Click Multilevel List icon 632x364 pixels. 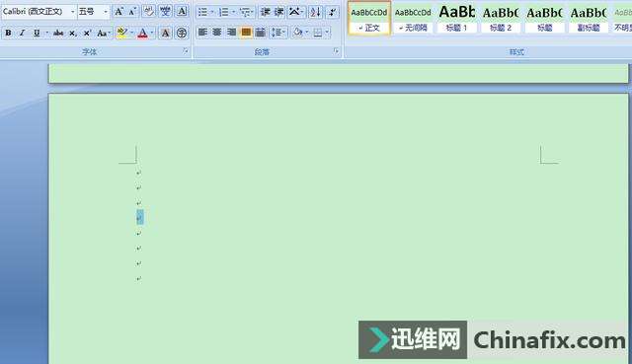(245, 12)
